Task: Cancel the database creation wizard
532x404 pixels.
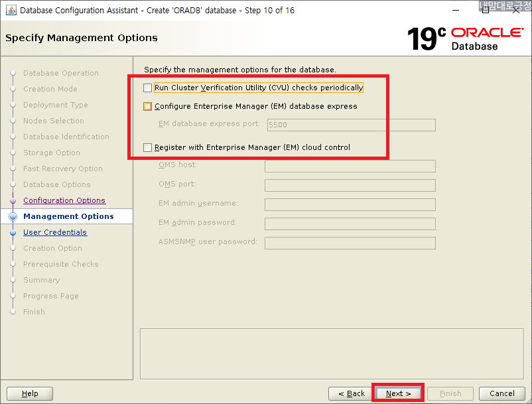Action: pyautogui.click(x=501, y=393)
